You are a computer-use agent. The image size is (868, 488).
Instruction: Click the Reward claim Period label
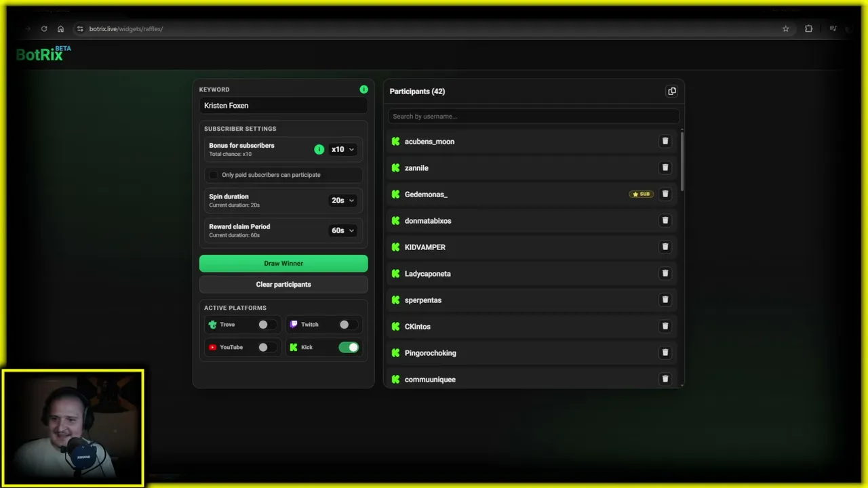(x=239, y=226)
